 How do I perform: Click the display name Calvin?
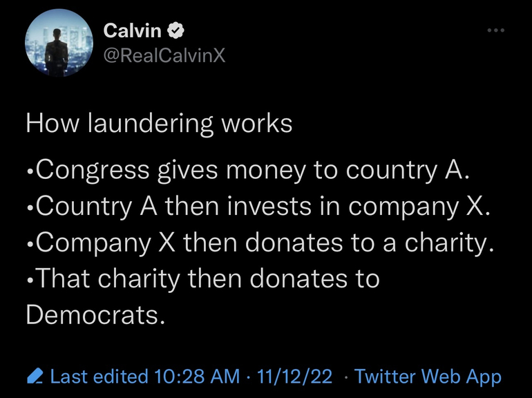click(x=132, y=30)
